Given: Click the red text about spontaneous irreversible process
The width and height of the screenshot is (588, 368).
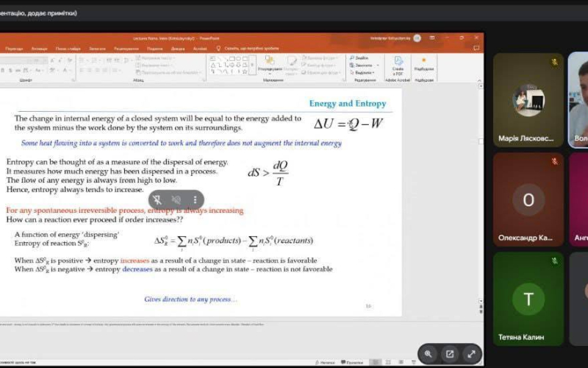Looking at the screenshot, I should point(124,210).
